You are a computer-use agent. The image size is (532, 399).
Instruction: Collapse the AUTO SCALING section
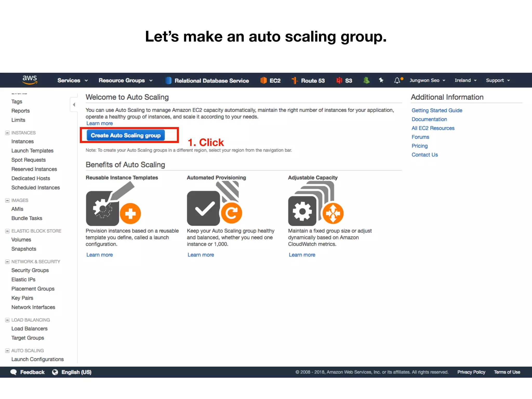point(7,351)
